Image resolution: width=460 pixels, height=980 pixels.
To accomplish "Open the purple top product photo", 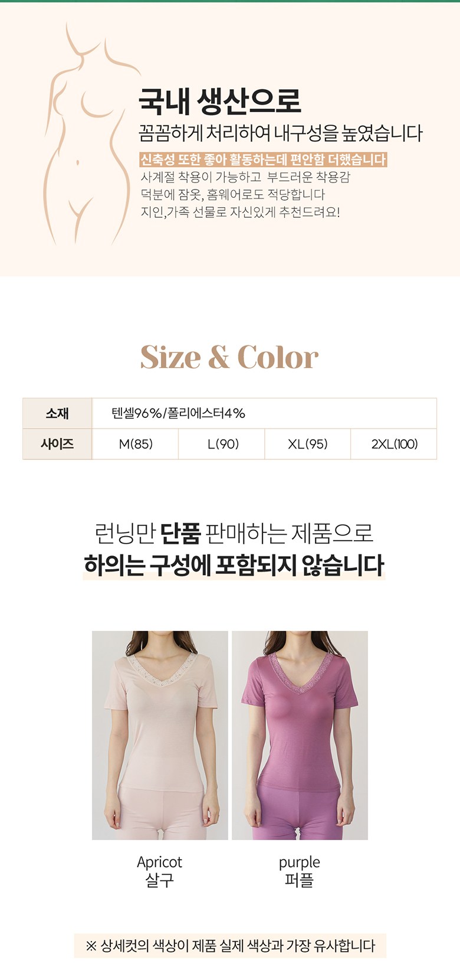I will point(300,735).
